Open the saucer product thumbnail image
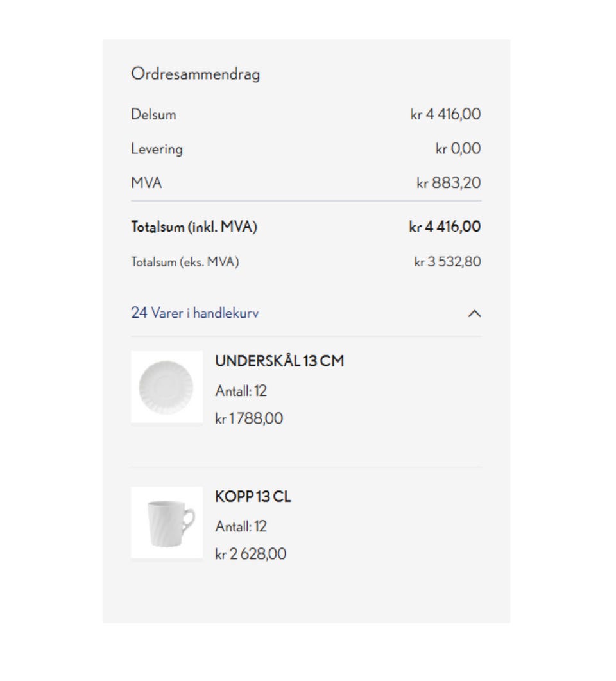This screenshot has width=616, height=681. point(167,387)
